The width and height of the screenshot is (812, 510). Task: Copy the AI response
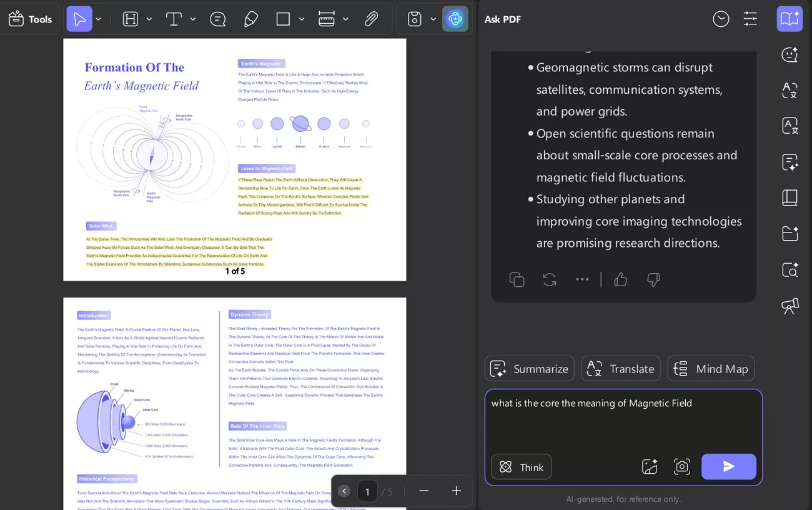pos(517,279)
